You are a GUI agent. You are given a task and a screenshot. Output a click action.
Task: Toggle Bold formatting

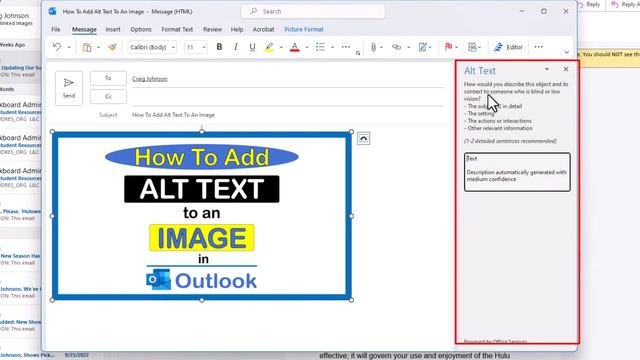click(x=219, y=47)
